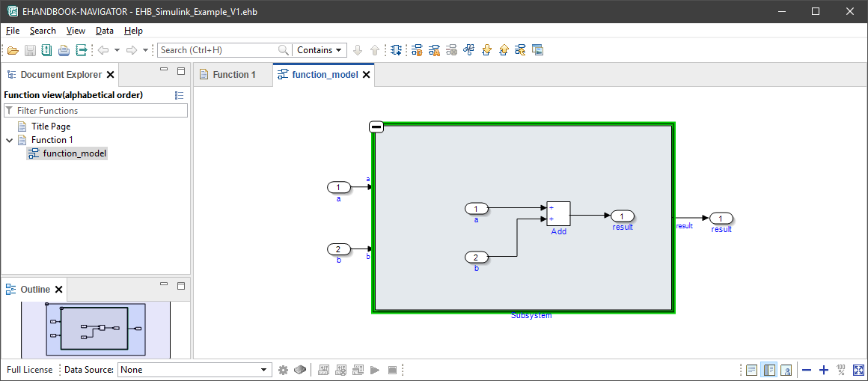Image resolution: width=868 pixels, height=381 pixels.
Task: Open the Data menu
Action: [105, 31]
